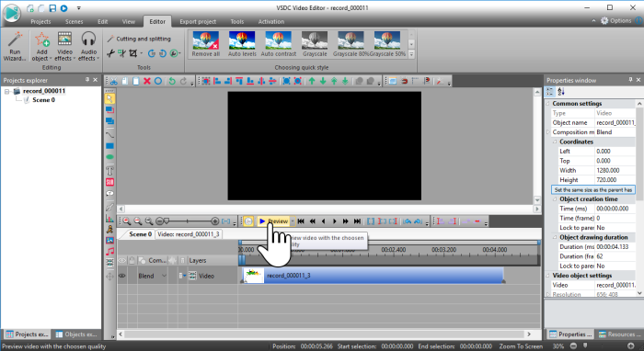Open the Scenes ribbon tab

tap(74, 21)
